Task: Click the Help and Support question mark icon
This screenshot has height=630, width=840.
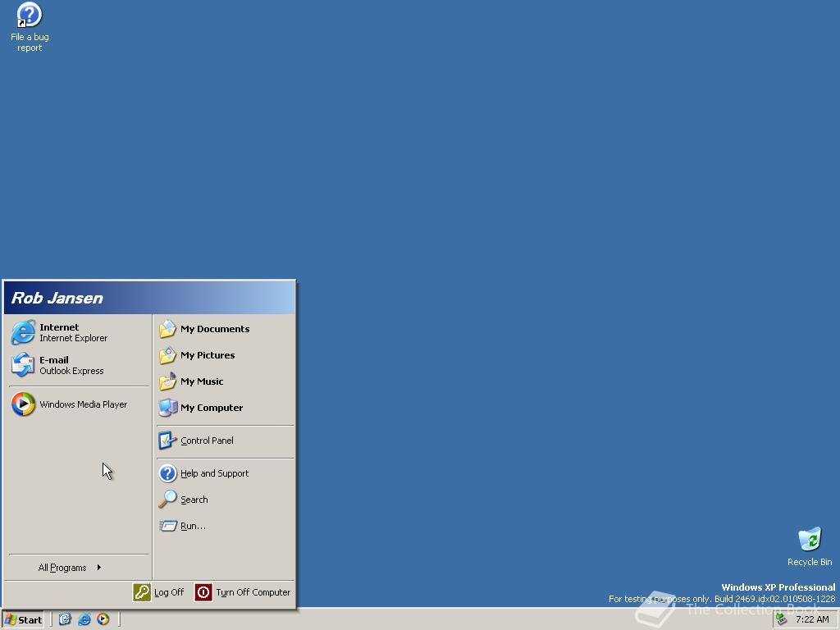Action: coord(167,473)
